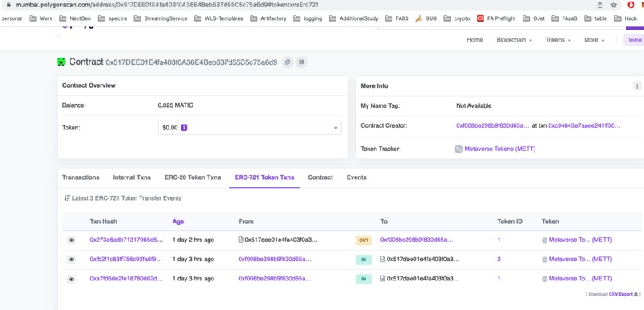The height and width of the screenshot is (310, 644).
Task: Open the crypto bookmarks folder
Action: (x=457, y=18)
